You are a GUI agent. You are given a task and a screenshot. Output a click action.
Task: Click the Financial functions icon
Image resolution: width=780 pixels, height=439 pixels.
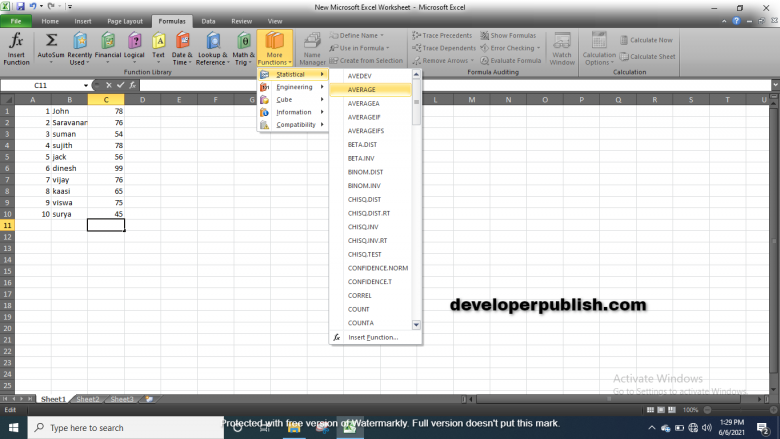(x=107, y=48)
